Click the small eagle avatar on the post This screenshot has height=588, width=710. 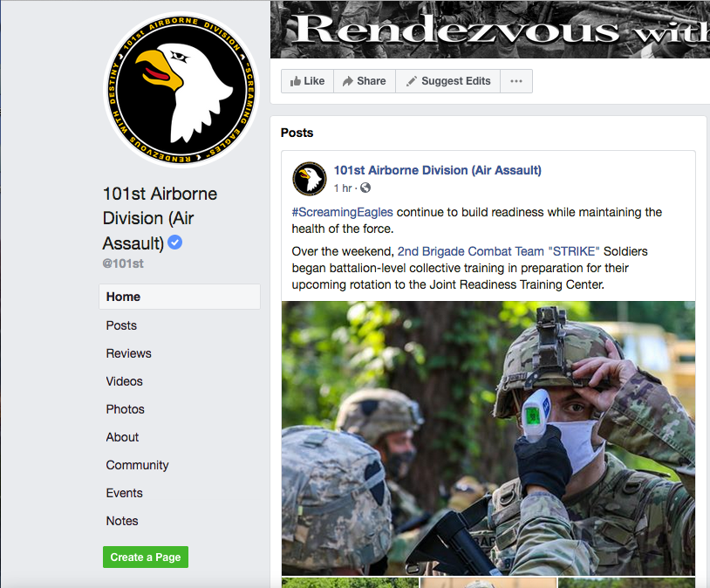click(310, 179)
